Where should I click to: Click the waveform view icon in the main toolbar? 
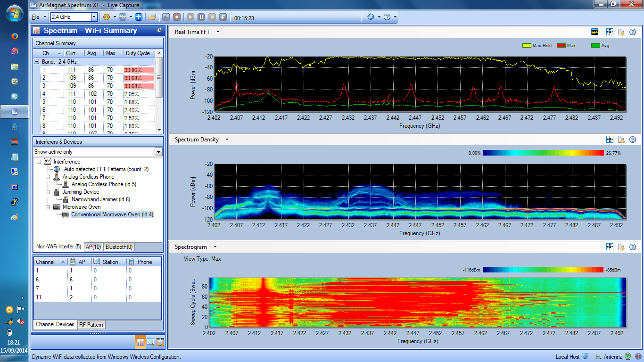pos(122,17)
